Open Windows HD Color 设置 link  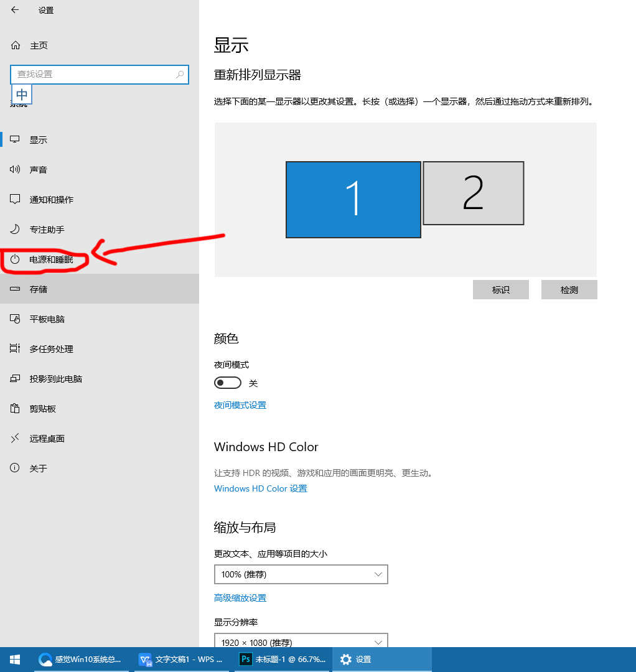[260, 488]
